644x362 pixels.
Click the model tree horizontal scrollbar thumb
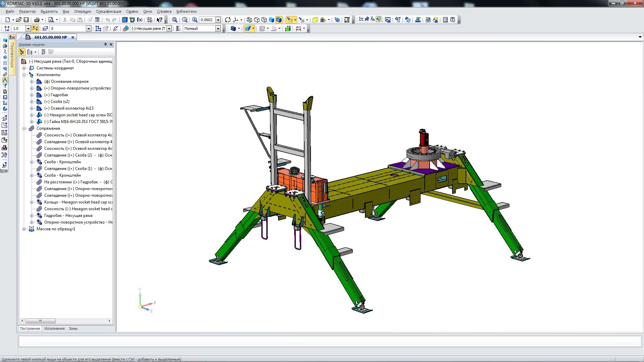pos(40,321)
